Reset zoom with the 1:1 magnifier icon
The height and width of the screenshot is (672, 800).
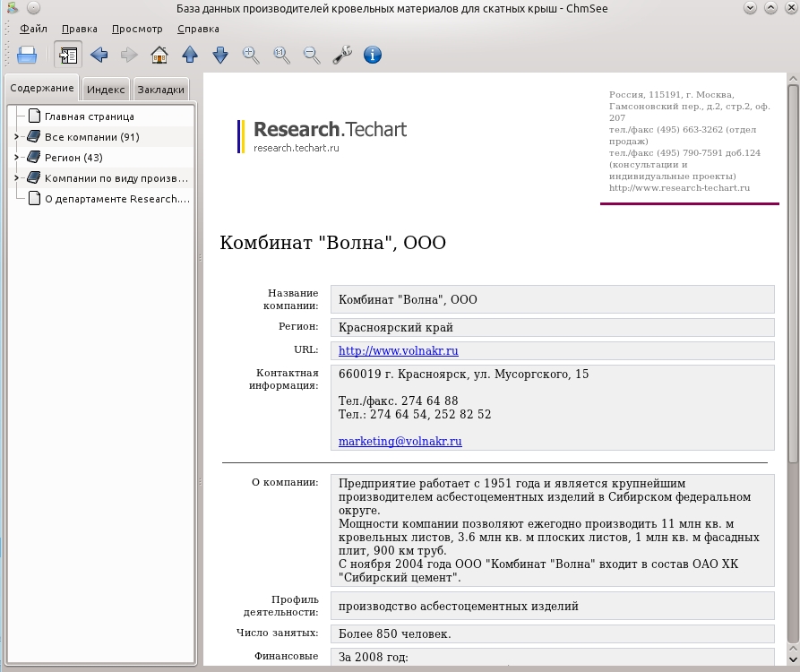point(281,55)
